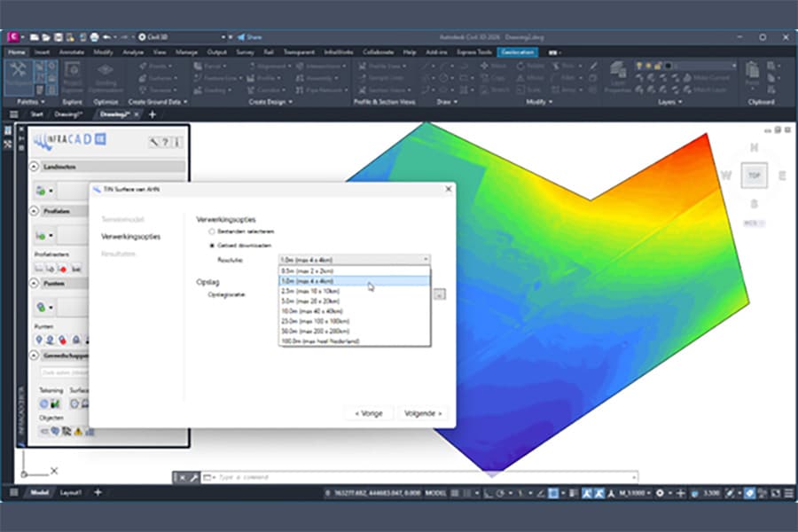This screenshot has width=798, height=532.
Task: Close the TIN Surface van AHN dialog
Action: tap(449, 189)
